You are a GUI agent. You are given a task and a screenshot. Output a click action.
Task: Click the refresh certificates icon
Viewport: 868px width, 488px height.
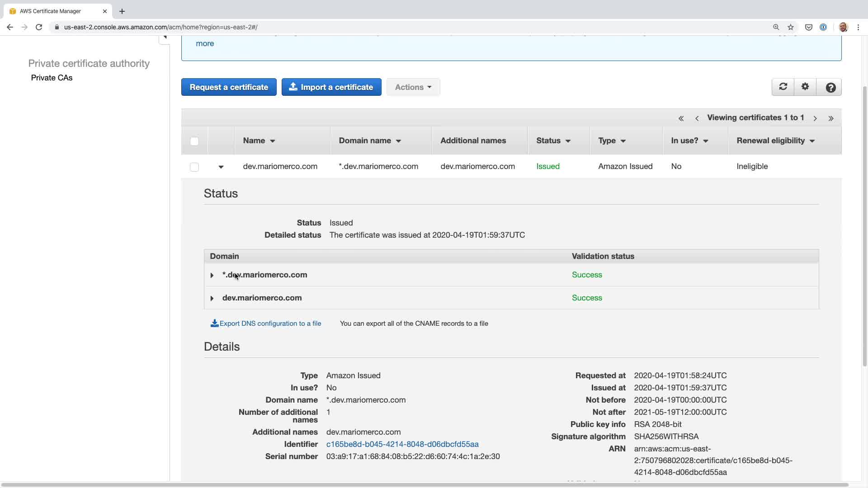coord(783,87)
